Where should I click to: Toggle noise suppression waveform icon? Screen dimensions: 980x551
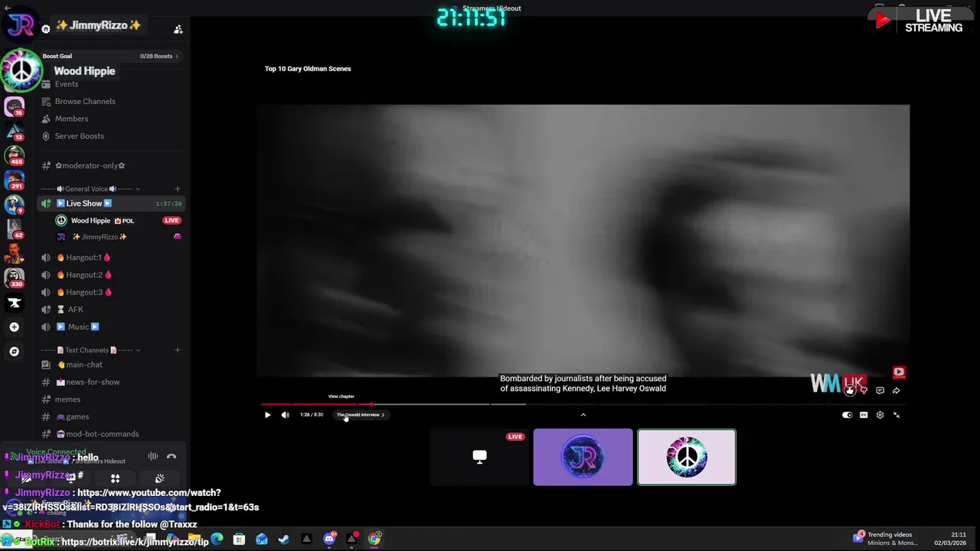[153, 457]
